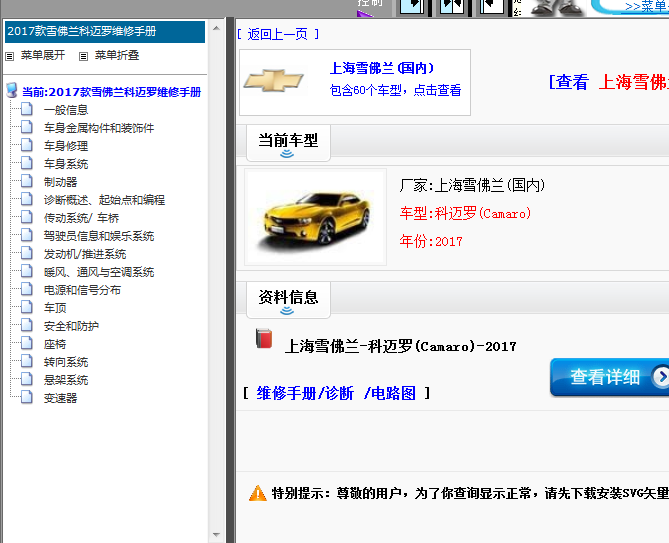The width and height of the screenshot is (669, 543).
Task: Open 电源和信号分布 tree entry
Action: (x=82, y=290)
